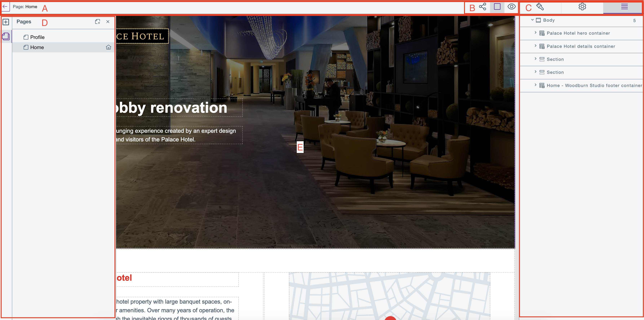Expand the Palace Hotel hero container node
This screenshot has width=644, height=320.
pos(536,33)
